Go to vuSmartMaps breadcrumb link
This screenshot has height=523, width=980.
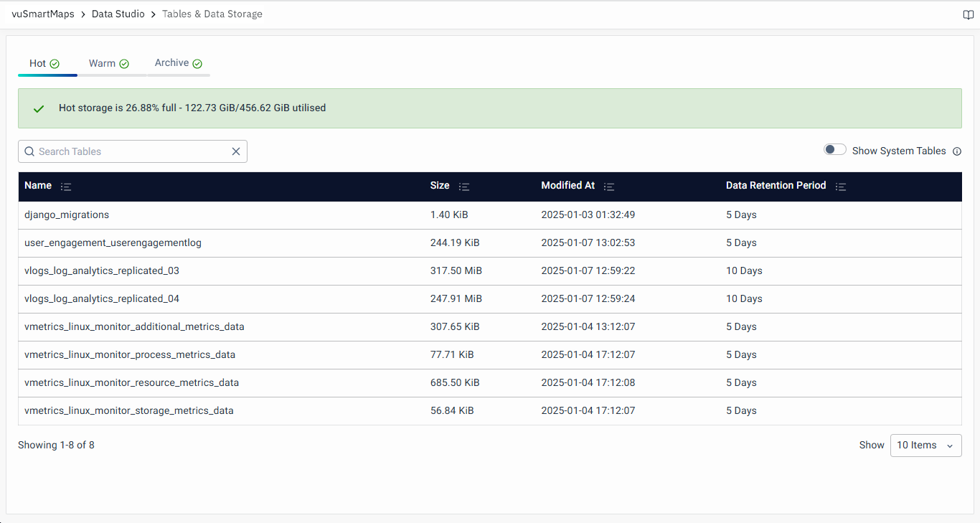pos(43,14)
